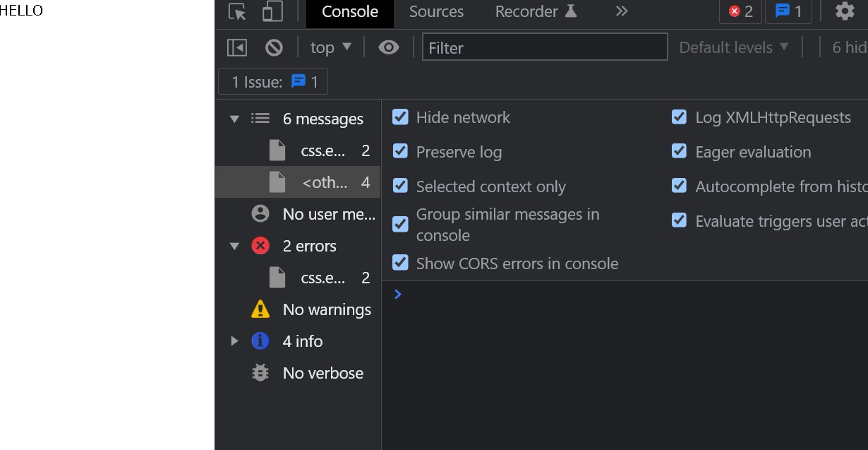Image resolution: width=868 pixels, height=450 pixels.
Task: Click the 1 Issue button
Action: [x=273, y=82]
